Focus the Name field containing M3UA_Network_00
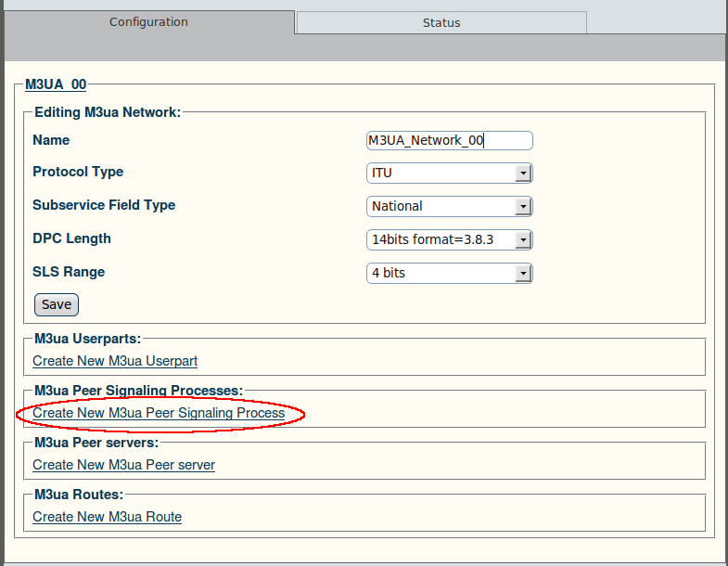 pos(450,140)
